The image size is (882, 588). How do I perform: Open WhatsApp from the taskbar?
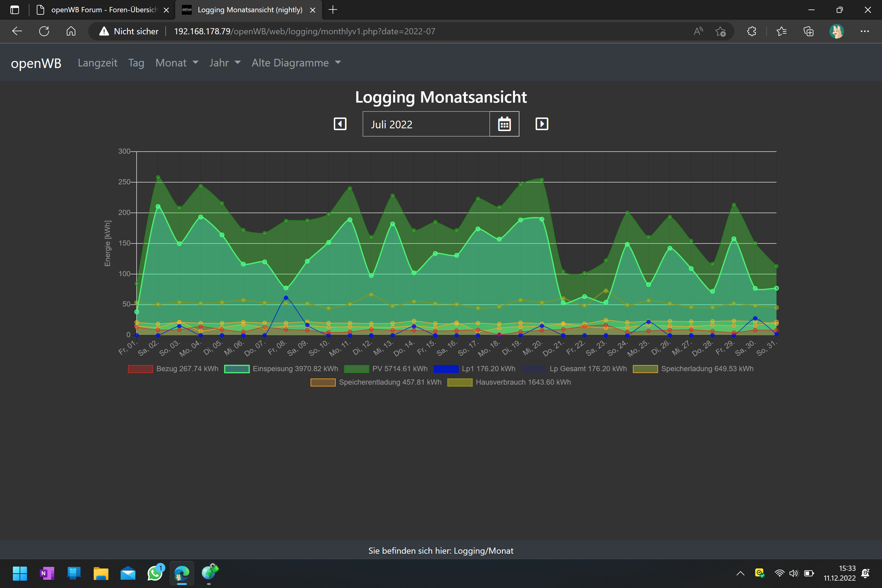[155, 573]
